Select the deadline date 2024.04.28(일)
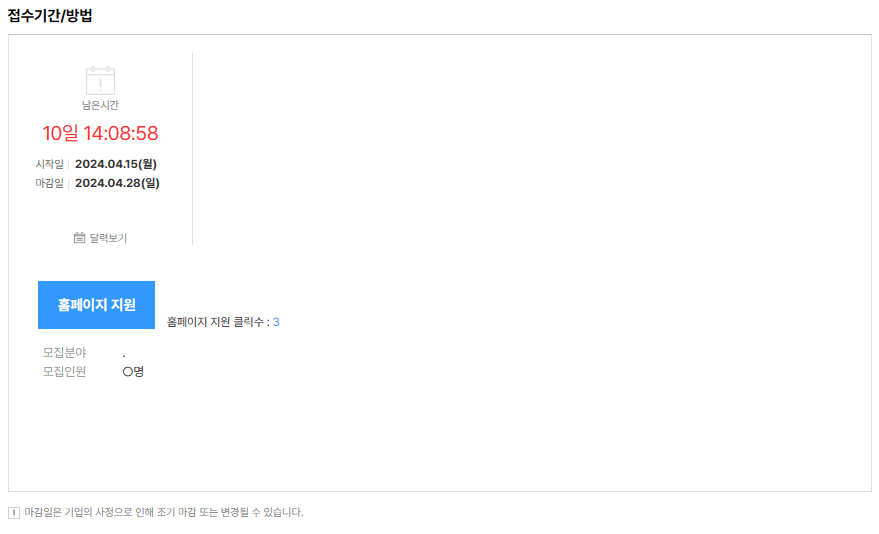The height and width of the screenshot is (534, 879). point(117,183)
